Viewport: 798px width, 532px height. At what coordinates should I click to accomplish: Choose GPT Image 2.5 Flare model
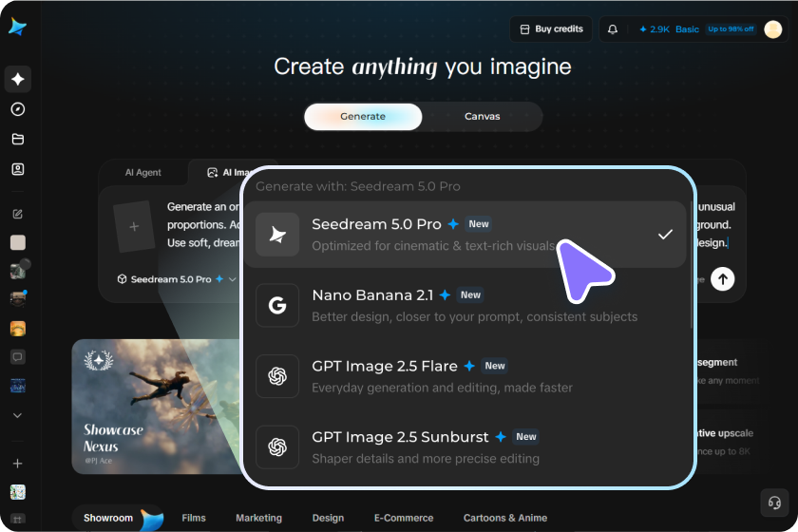tap(465, 376)
